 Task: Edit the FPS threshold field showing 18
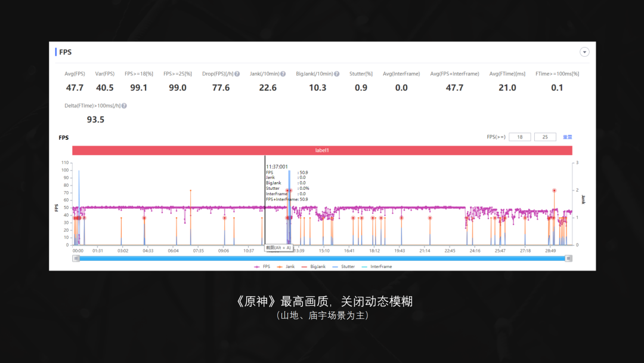click(519, 137)
